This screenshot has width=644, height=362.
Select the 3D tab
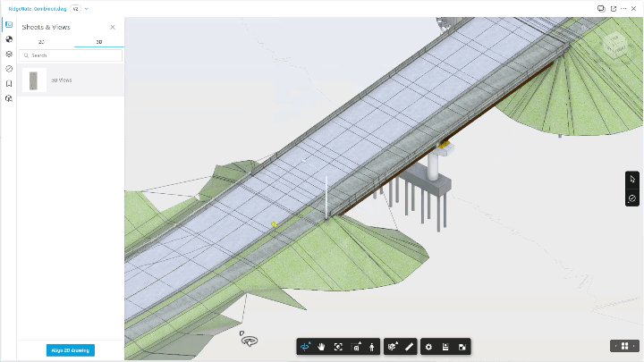(99, 42)
